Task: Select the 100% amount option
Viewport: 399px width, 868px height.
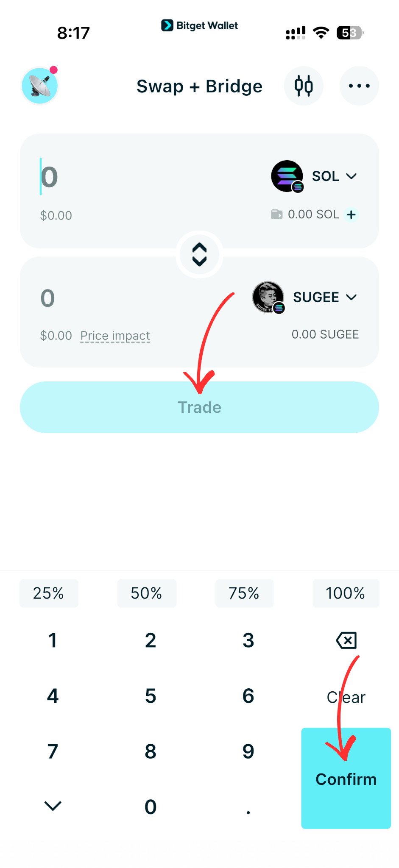Action: pos(346,593)
